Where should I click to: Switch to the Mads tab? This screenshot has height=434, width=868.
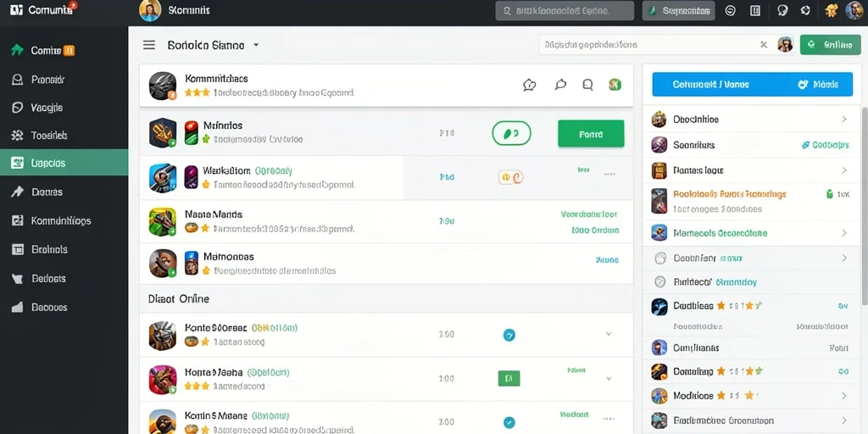pyautogui.click(x=820, y=84)
